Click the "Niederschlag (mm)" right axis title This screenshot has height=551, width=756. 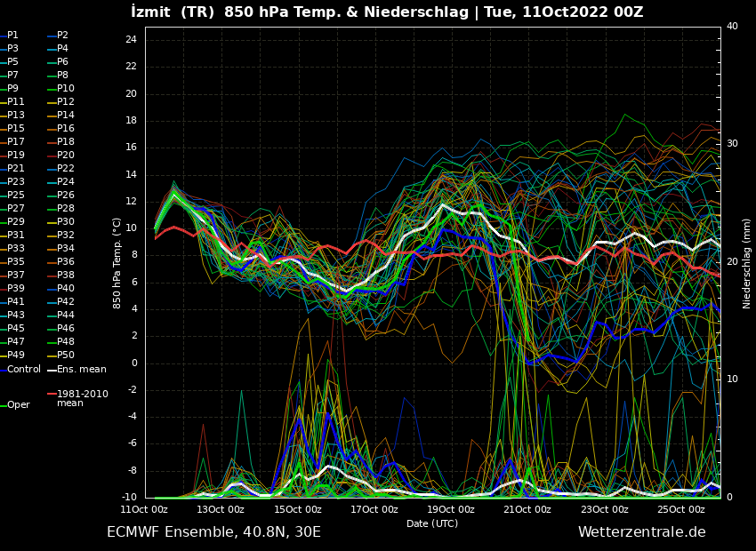[x=746, y=263]
